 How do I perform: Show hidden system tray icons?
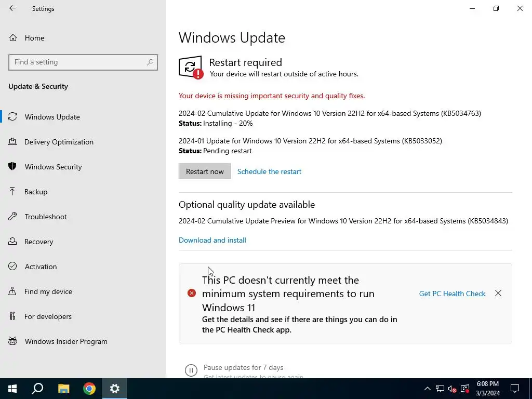pos(428,389)
